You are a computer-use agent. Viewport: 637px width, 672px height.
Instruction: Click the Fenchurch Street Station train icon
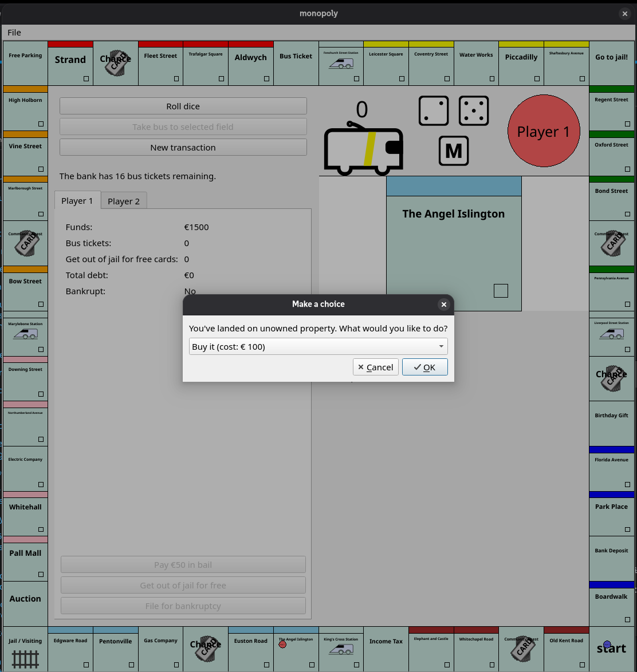coord(341,64)
